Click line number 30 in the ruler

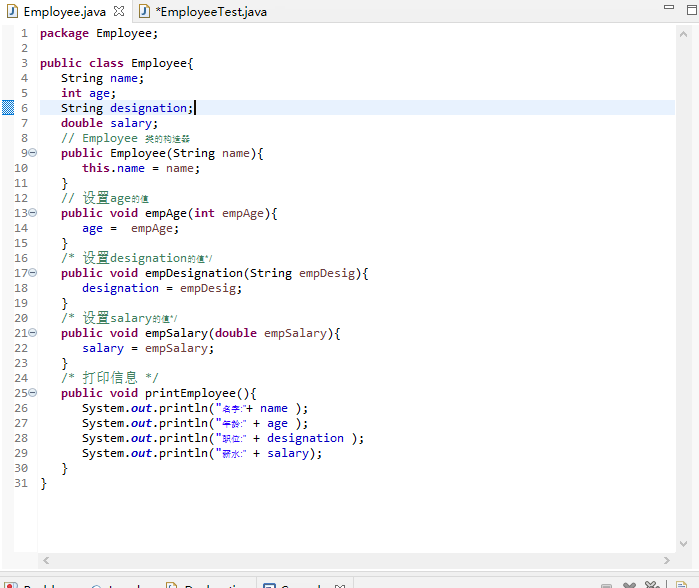pos(21,468)
